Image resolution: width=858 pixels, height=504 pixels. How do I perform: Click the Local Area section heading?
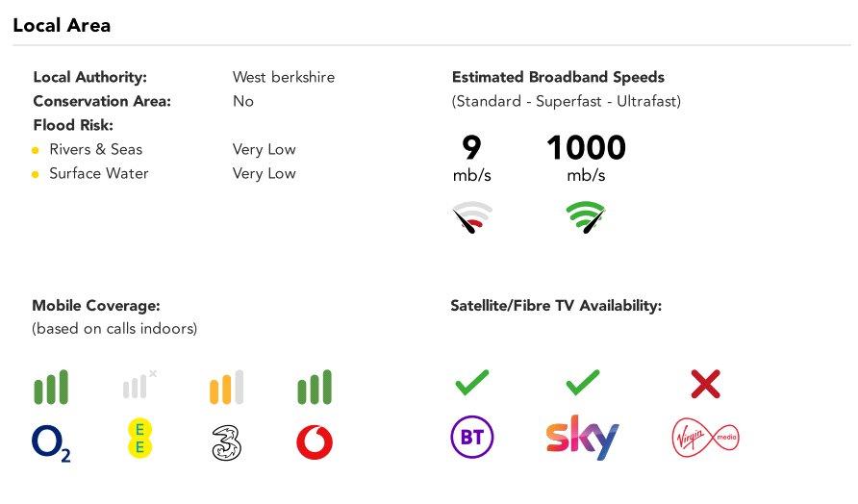[62, 25]
